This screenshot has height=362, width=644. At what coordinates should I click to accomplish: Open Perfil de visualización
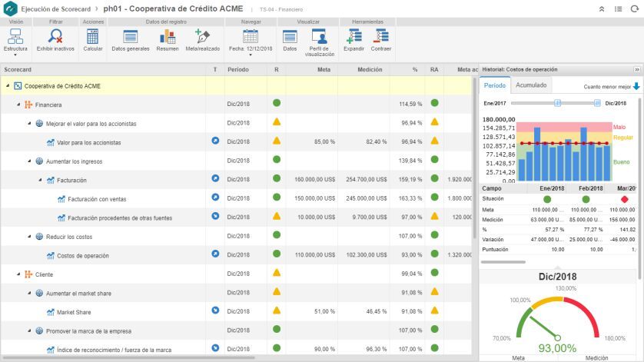pos(319,36)
